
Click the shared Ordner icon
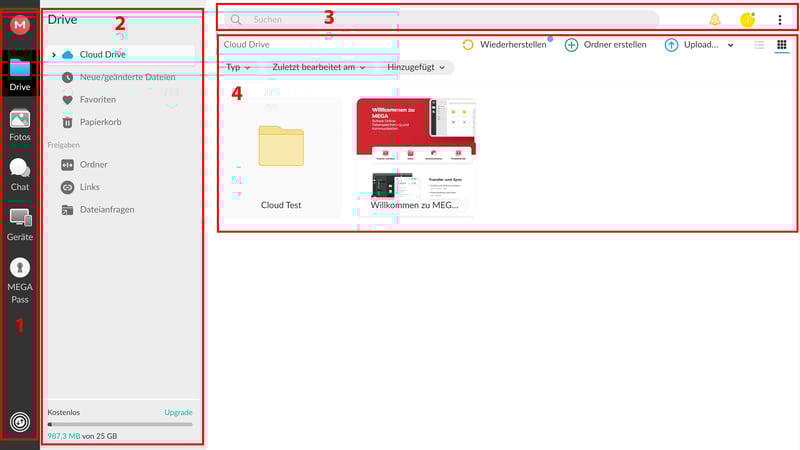[67, 165]
